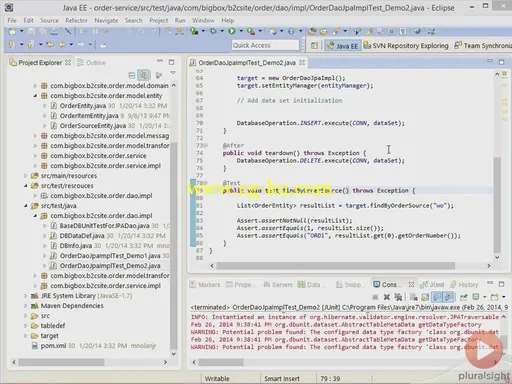
Task: Click the Previous Annotation icon
Action: click(x=30, y=44)
